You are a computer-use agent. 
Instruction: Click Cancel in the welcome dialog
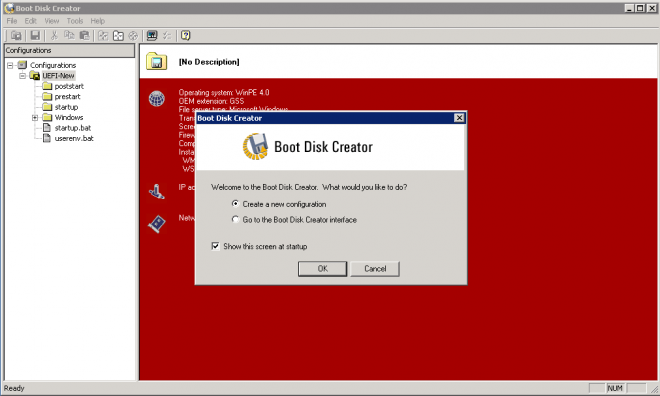(x=375, y=268)
